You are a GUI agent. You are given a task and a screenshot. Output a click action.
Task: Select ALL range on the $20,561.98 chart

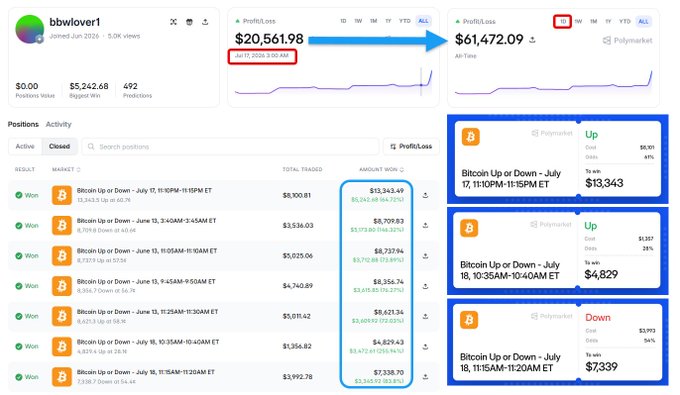pyautogui.click(x=423, y=21)
